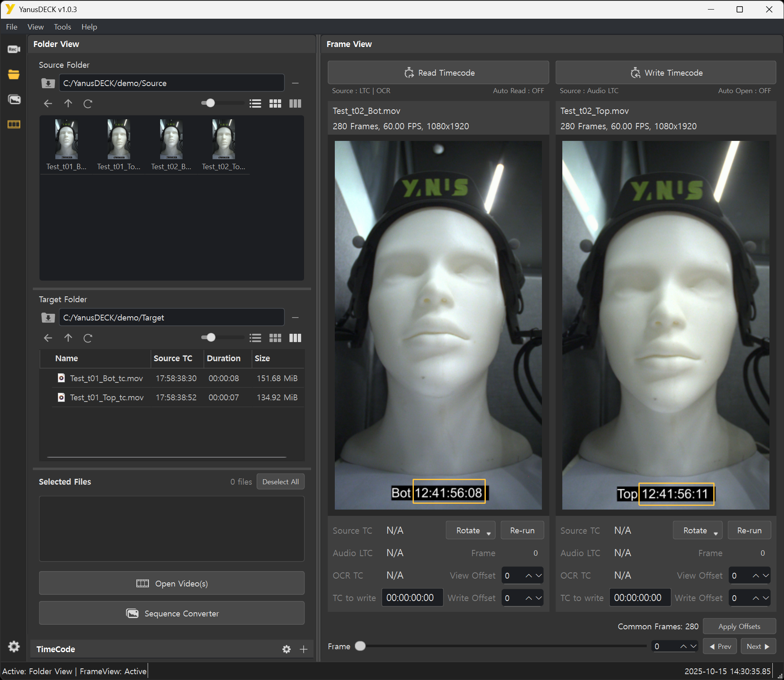This screenshot has width=784, height=680.
Task: Browse for Source Folder path icon
Action: [x=48, y=83]
